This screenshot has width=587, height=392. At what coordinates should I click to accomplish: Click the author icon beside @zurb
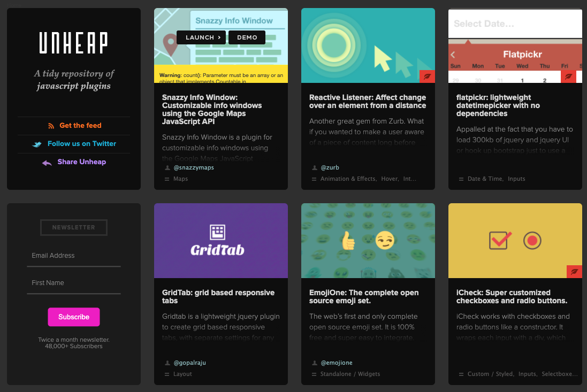coord(315,167)
